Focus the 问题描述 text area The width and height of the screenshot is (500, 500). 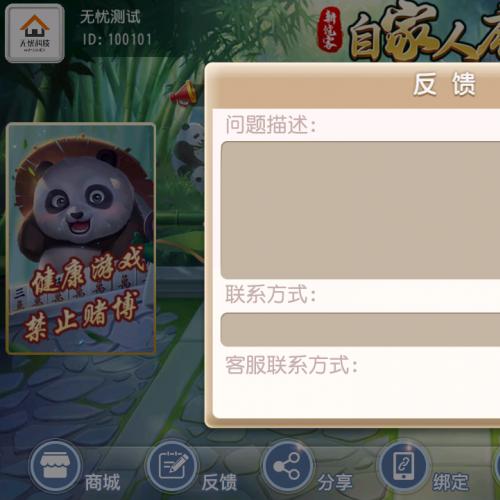360,210
